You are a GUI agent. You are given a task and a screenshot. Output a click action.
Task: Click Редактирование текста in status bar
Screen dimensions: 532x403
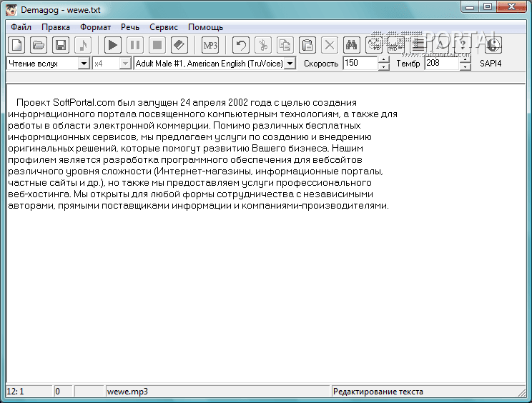pos(378,392)
